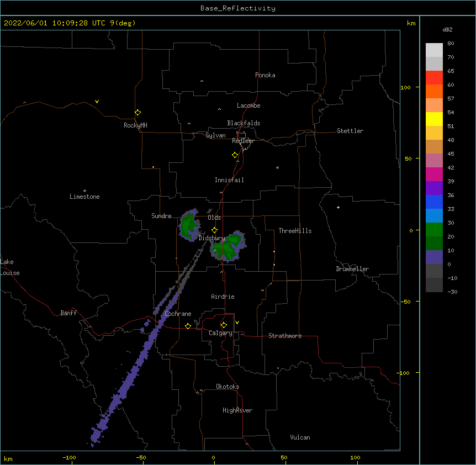This screenshot has height=465, width=476.
Task: Click the yellow diamond marker above Calgary label
Action: coord(224,325)
